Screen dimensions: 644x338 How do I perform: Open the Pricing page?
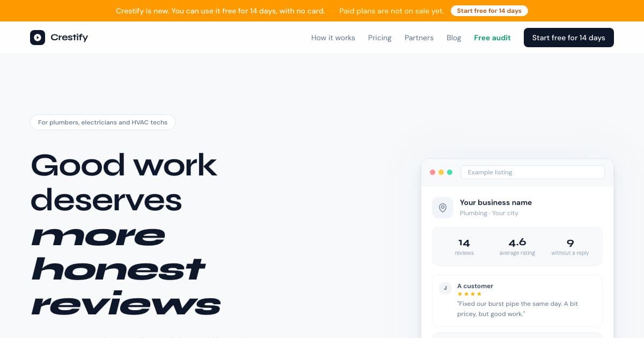point(380,38)
